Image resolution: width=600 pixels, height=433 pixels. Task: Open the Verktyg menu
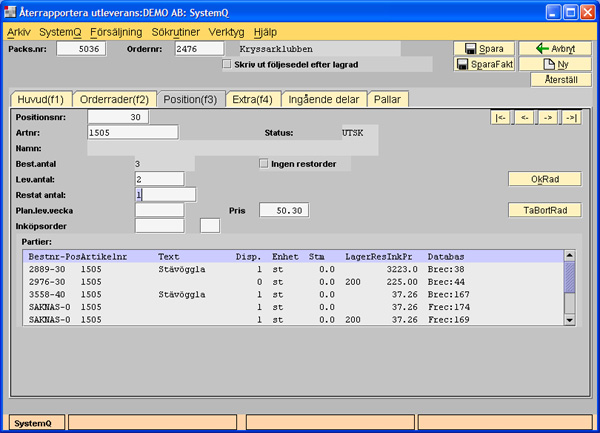click(227, 32)
